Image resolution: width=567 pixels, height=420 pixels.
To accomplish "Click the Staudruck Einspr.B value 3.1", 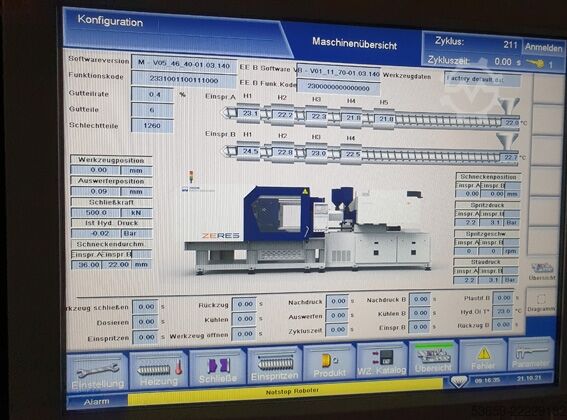I will point(492,280).
